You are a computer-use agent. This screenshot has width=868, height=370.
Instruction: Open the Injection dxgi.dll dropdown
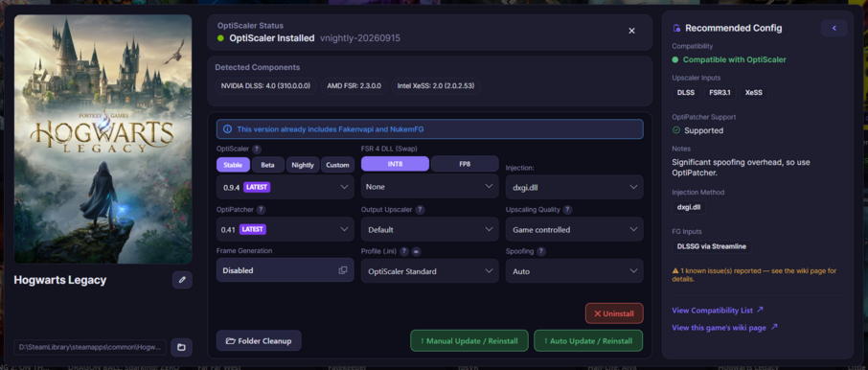coord(575,187)
